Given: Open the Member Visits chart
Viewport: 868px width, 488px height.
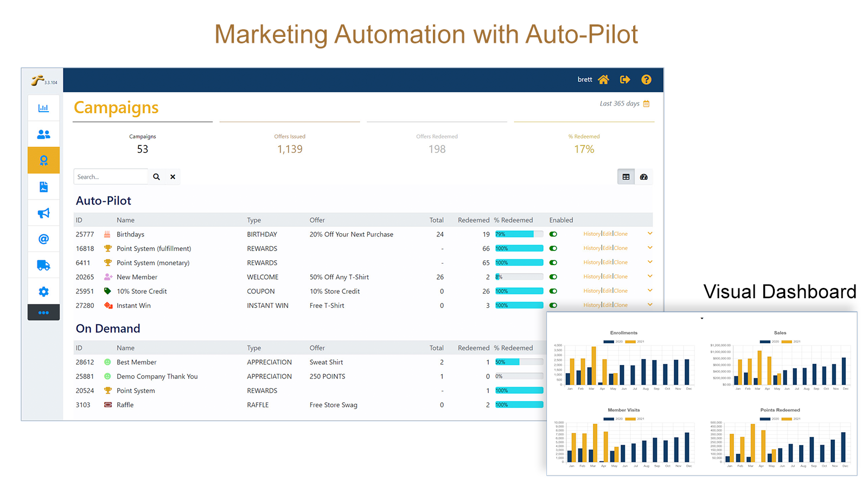Looking at the screenshot, I should coord(624,438).
